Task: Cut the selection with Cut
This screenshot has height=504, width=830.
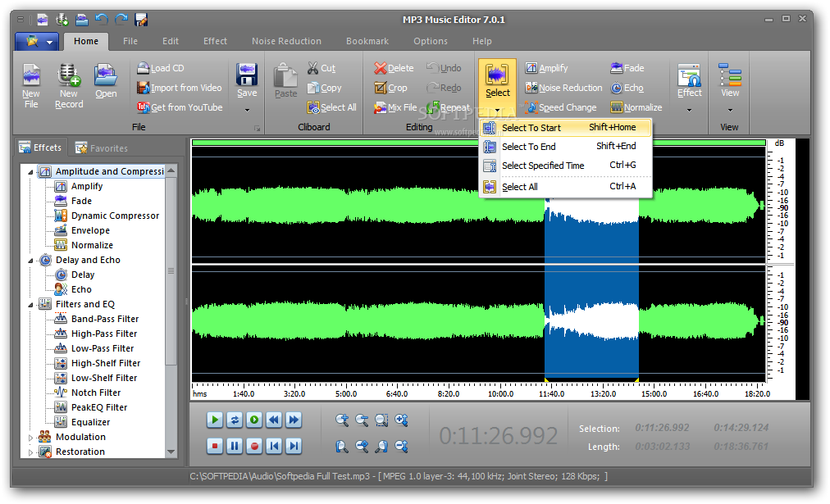Action: pos(322,68)
